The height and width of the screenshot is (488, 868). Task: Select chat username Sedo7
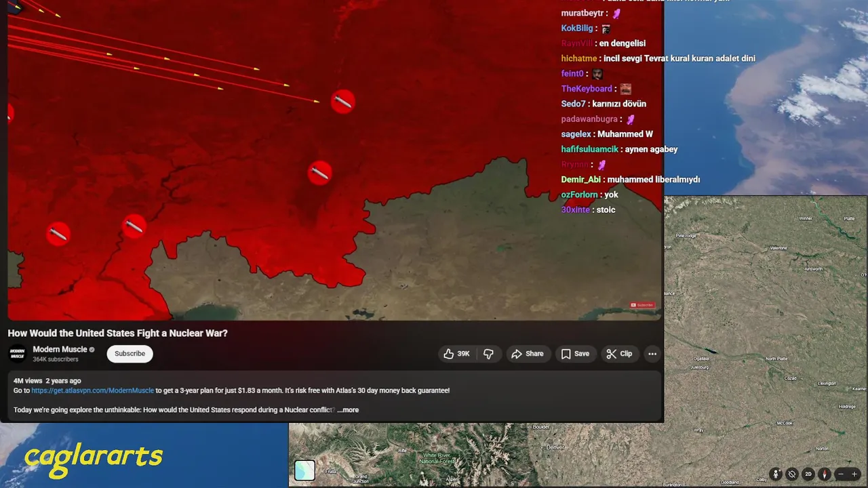573,104
